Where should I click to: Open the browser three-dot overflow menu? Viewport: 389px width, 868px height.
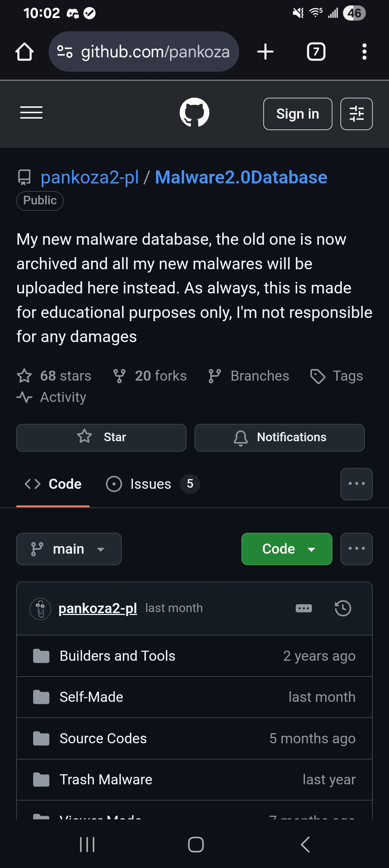coord(364,52)
